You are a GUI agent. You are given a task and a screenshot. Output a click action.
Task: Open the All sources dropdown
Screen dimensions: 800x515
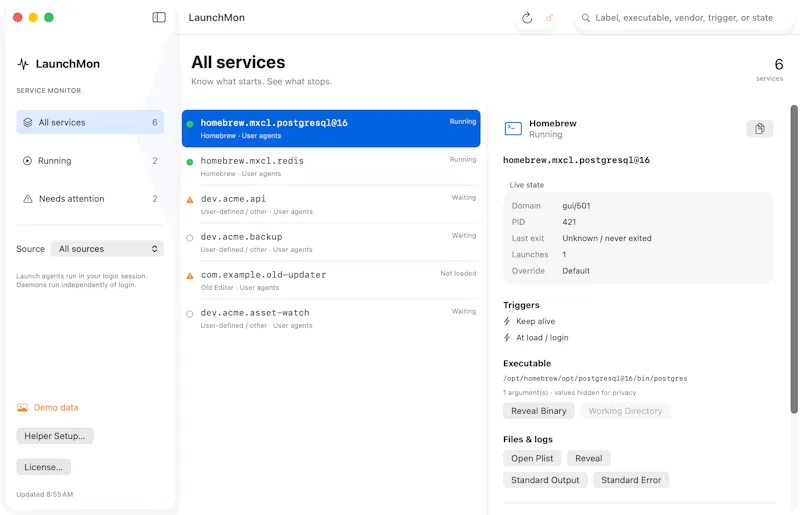pos(108,249)
